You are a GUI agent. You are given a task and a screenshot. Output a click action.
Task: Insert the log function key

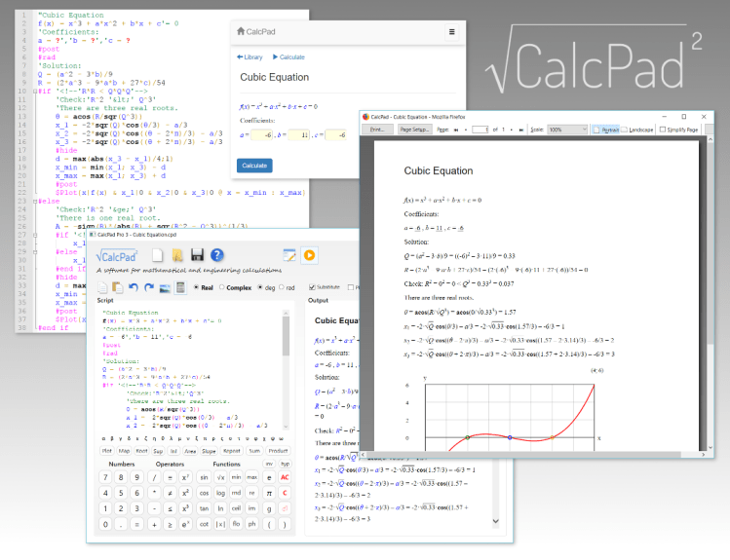point(220,493)
